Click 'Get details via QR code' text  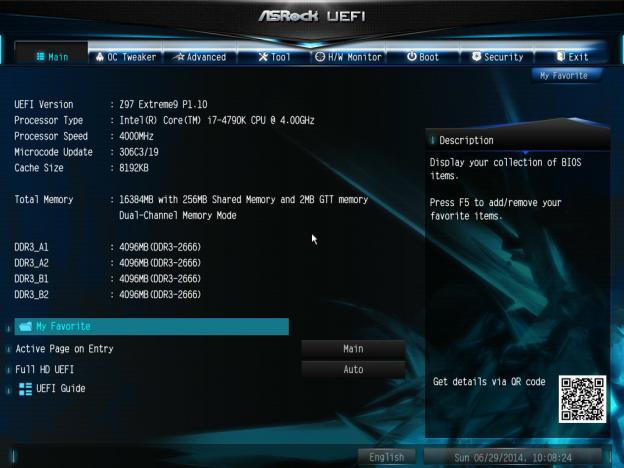pyautogui.click(x=489, y=382)
